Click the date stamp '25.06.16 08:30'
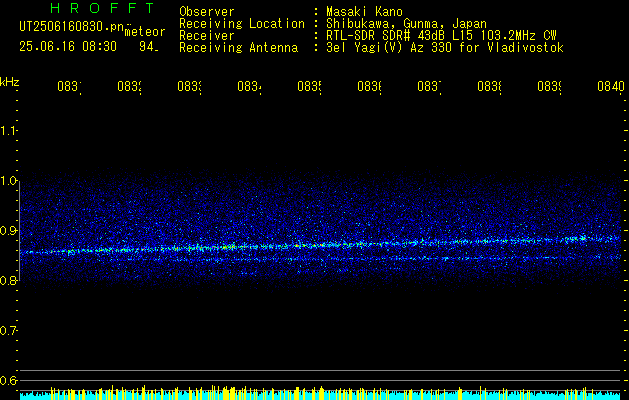 point(68,47)
